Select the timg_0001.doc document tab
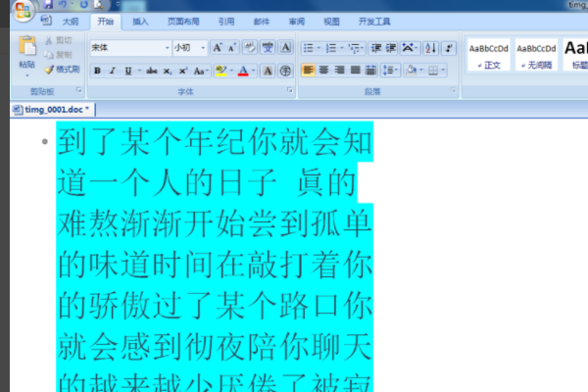Screen dimensions: 588x392 tap(53, 110)
